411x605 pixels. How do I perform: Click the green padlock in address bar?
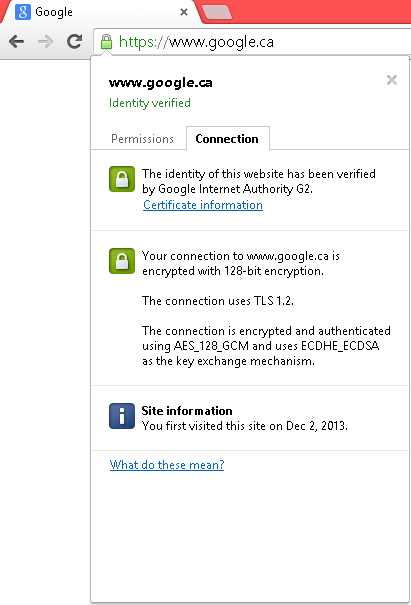click(x=106, y=42)
